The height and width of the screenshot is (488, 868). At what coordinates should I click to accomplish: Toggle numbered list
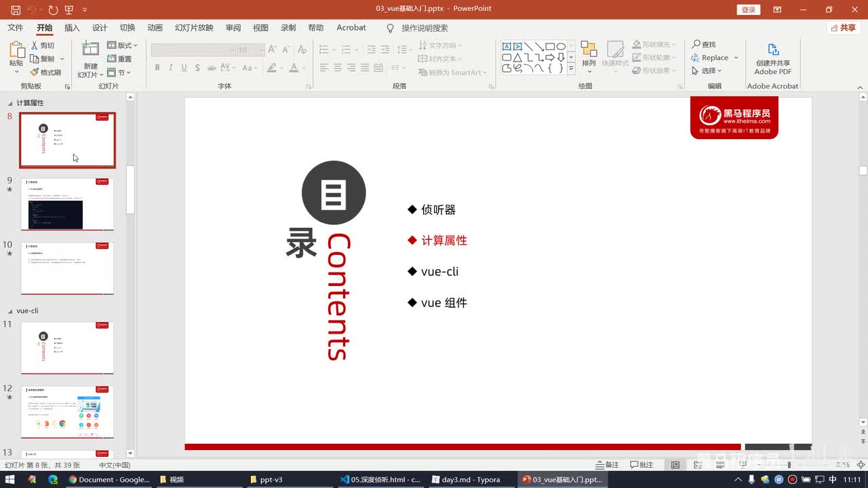(x=347, y=49)
